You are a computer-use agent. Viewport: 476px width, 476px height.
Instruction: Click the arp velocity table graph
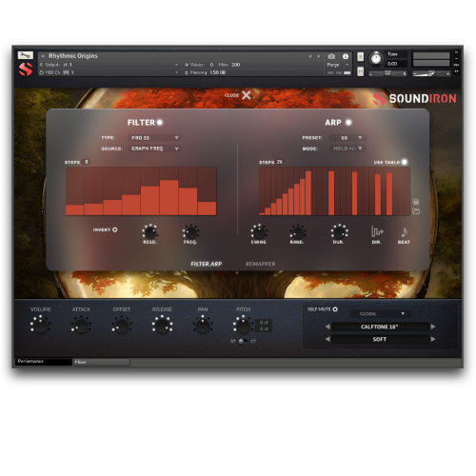click(334, 191)
